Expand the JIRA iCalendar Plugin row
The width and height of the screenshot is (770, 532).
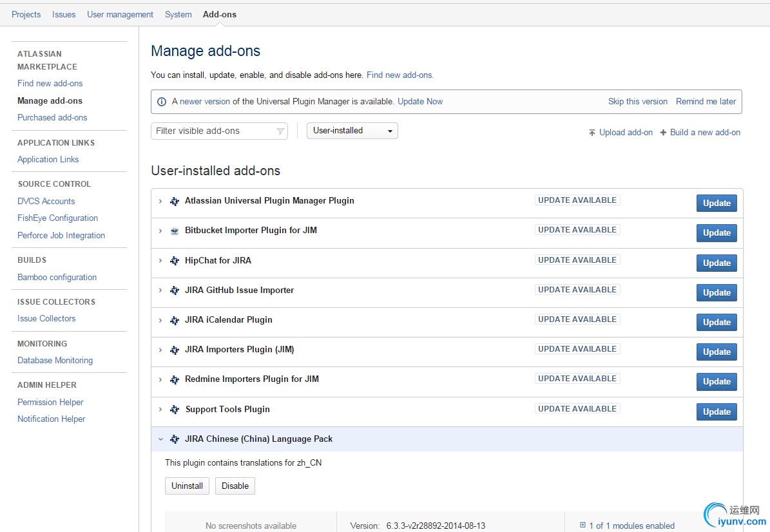coord(160,320)
